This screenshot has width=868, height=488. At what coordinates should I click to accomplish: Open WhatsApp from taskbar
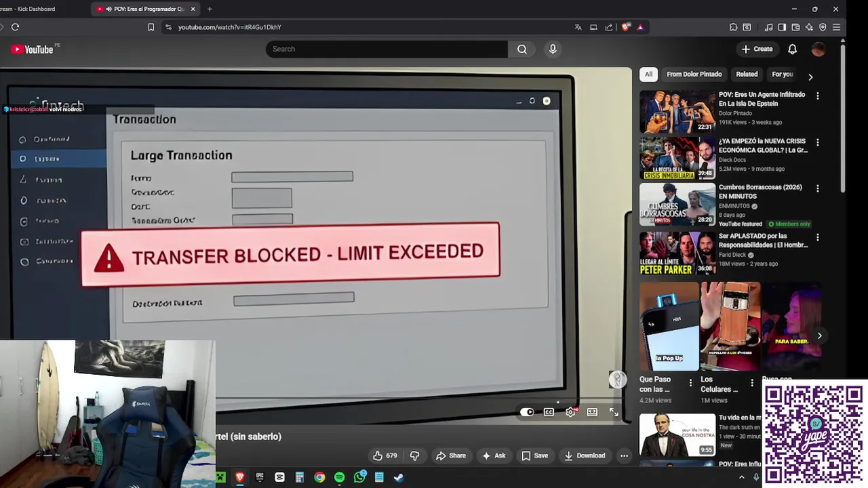359,477
